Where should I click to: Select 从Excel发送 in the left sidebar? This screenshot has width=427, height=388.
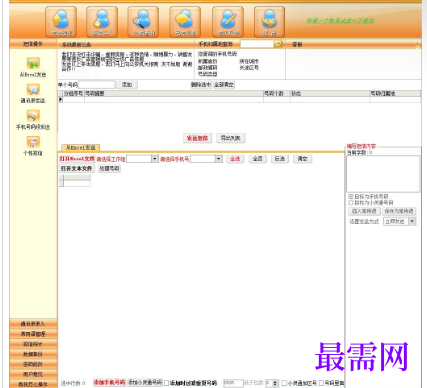33,67
